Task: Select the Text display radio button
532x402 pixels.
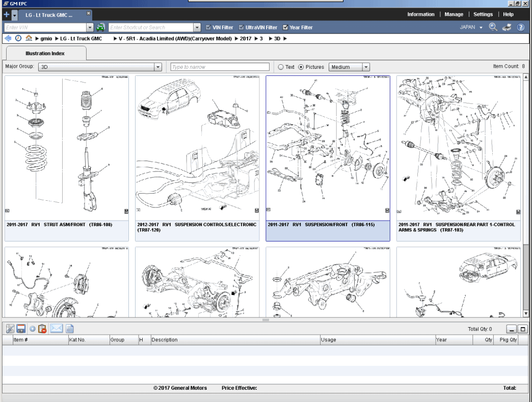Action: (280, 66)
